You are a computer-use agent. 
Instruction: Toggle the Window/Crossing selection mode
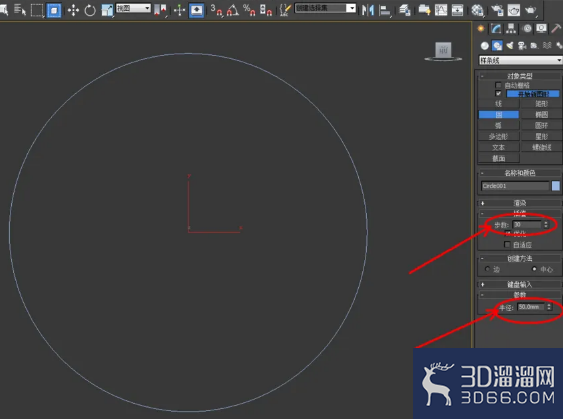[54, 10]
